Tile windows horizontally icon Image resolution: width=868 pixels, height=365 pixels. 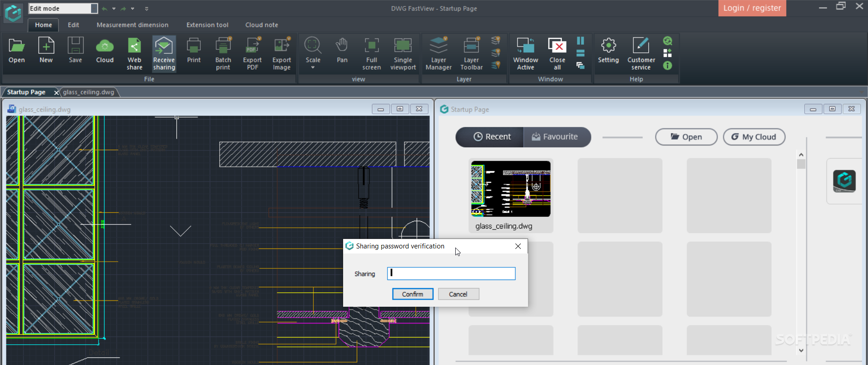(580, 53)
